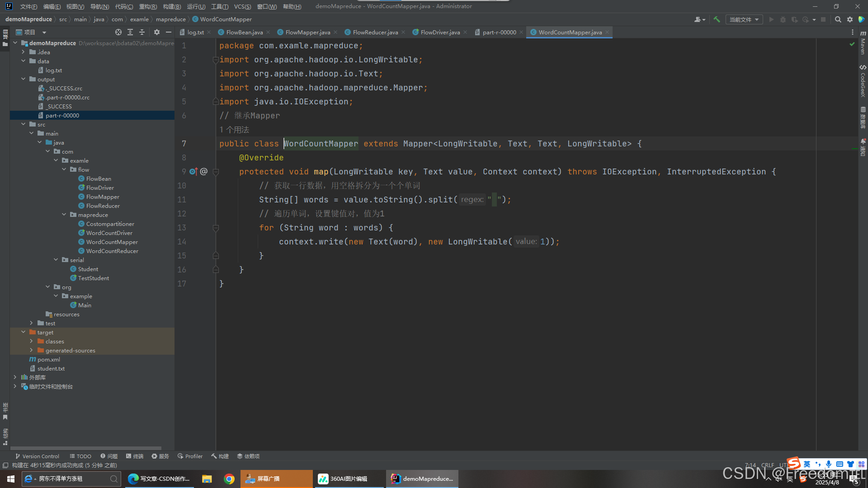Click the Search Everywhere magnifier icon
Screen dimensions: 868x488
coord(838,19)
